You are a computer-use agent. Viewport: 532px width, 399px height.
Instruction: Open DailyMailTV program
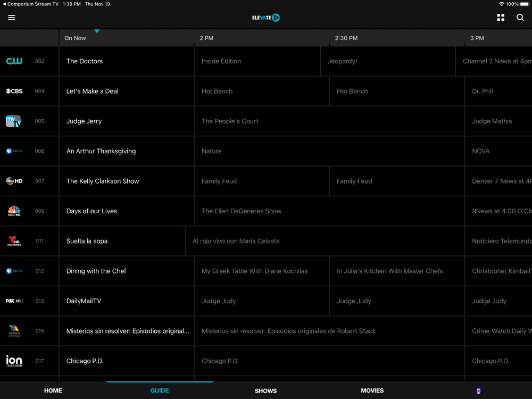[127, 301]
